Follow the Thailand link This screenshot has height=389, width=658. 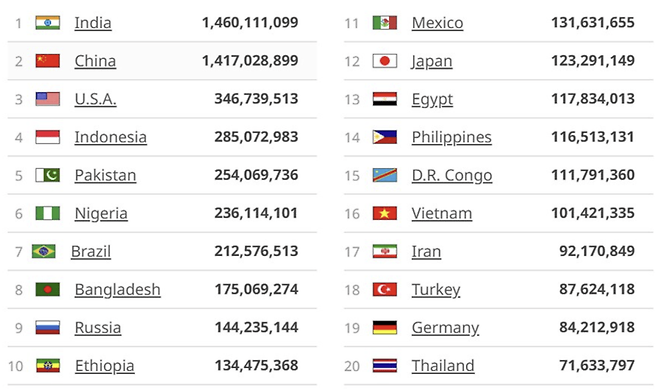click(443, 366)
